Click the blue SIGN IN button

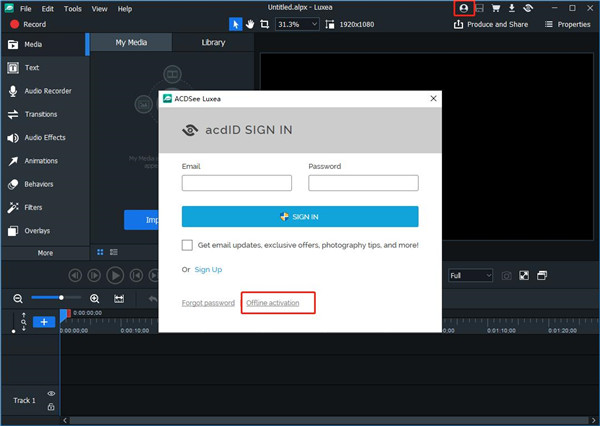click(x=300, y=217)
